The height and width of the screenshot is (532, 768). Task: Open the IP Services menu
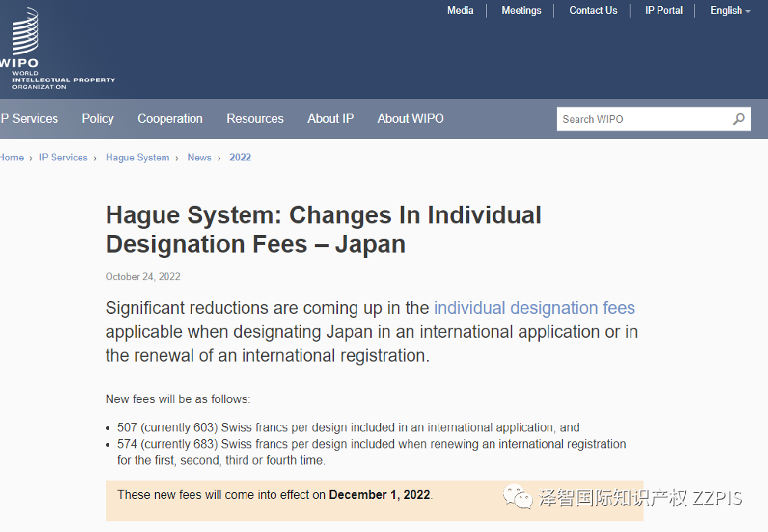point(29,118)
